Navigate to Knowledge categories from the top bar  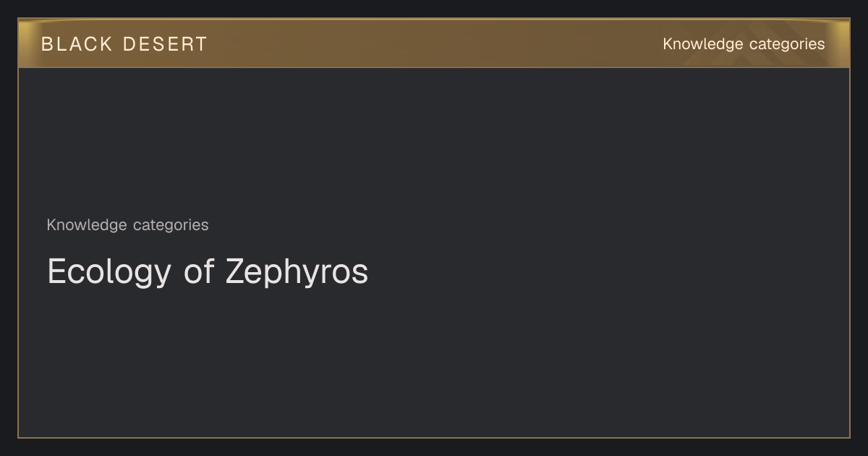[x=744, y=44]
